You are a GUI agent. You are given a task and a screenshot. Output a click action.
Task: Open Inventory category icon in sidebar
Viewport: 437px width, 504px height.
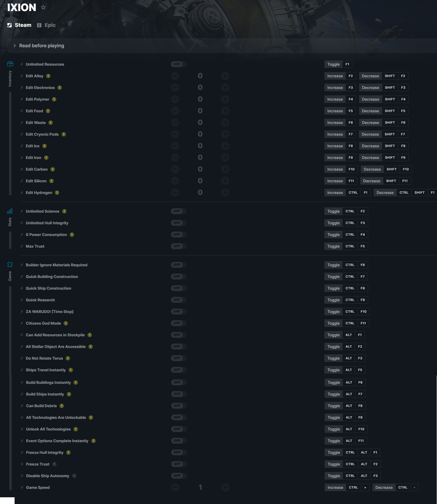click(x=10, y=64)
